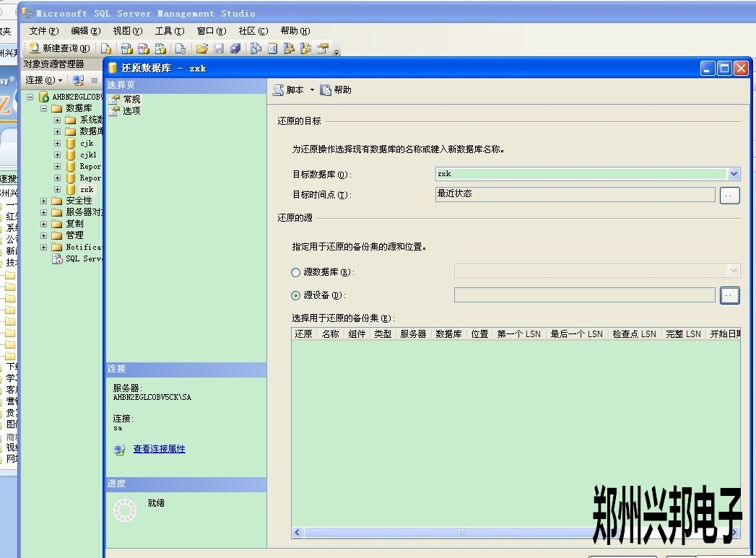Expand the zxk database node

point(57,189)
